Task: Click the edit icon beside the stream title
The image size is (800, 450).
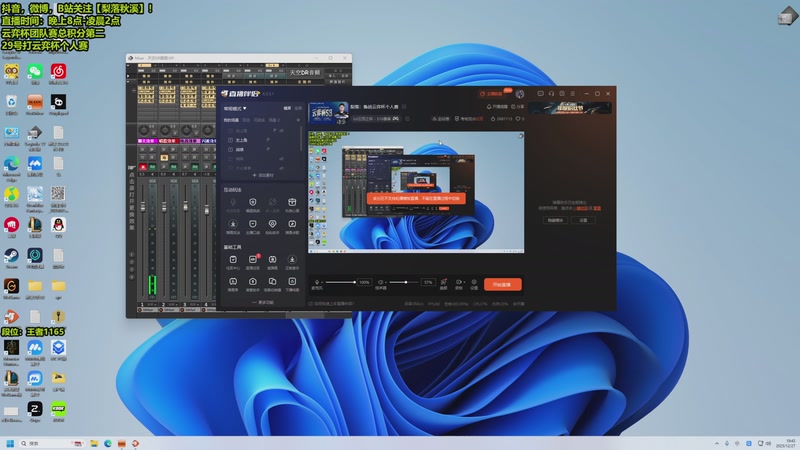Action: 404,107
